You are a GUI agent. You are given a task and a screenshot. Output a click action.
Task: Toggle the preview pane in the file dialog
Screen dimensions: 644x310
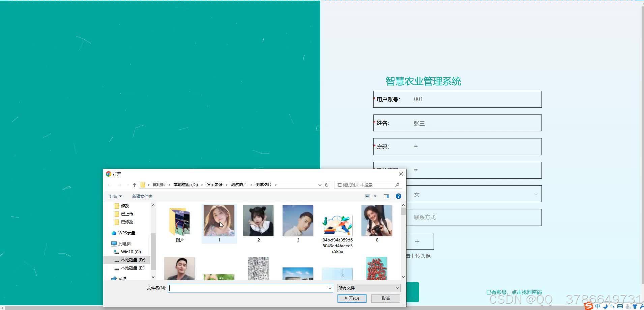386,196
